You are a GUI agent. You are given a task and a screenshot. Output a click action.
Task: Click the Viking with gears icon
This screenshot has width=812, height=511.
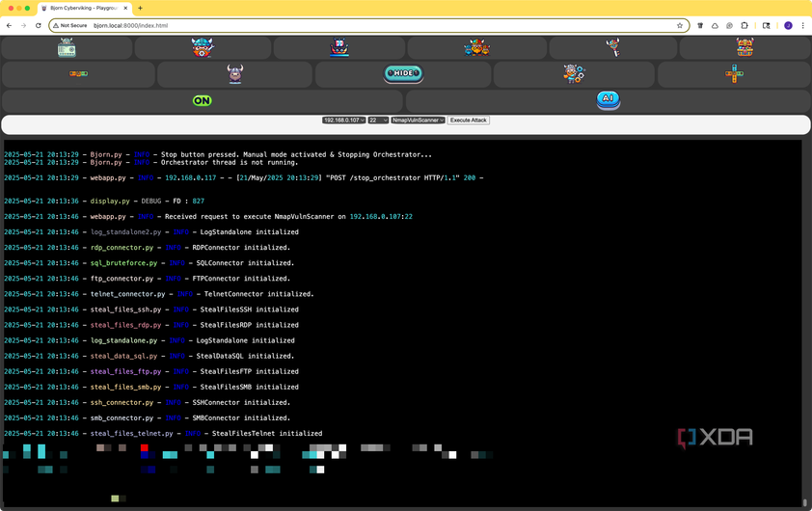click(x=574, y=74)
